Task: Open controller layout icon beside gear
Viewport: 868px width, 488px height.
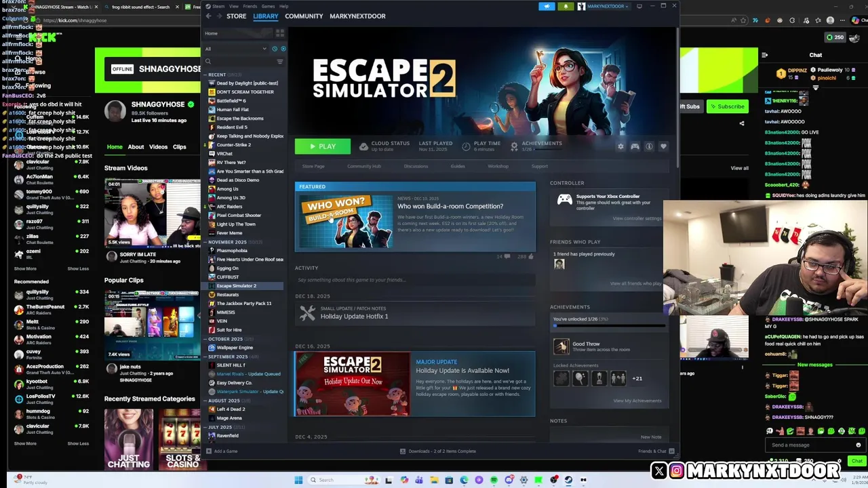Action: tap(635, 146)
